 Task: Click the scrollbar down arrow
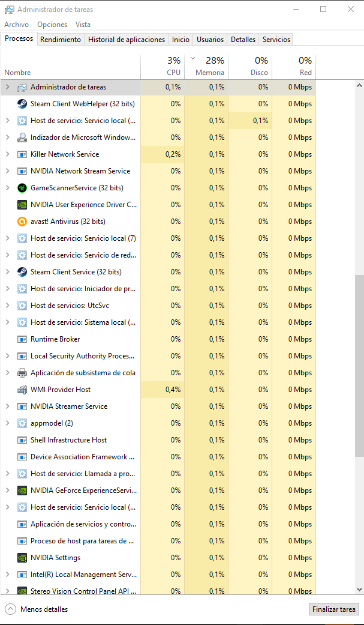(359, 590)
